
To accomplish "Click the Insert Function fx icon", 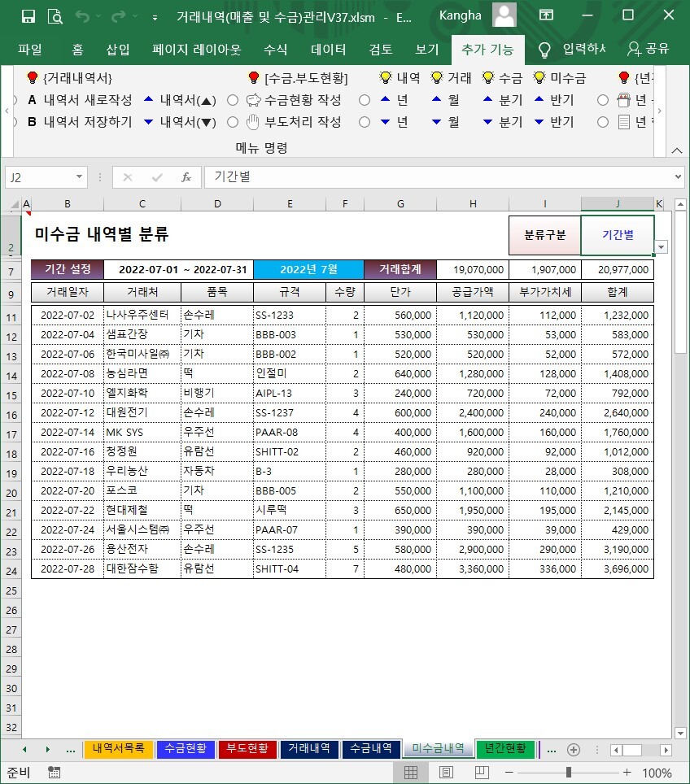I will click(x=186, y=177).
